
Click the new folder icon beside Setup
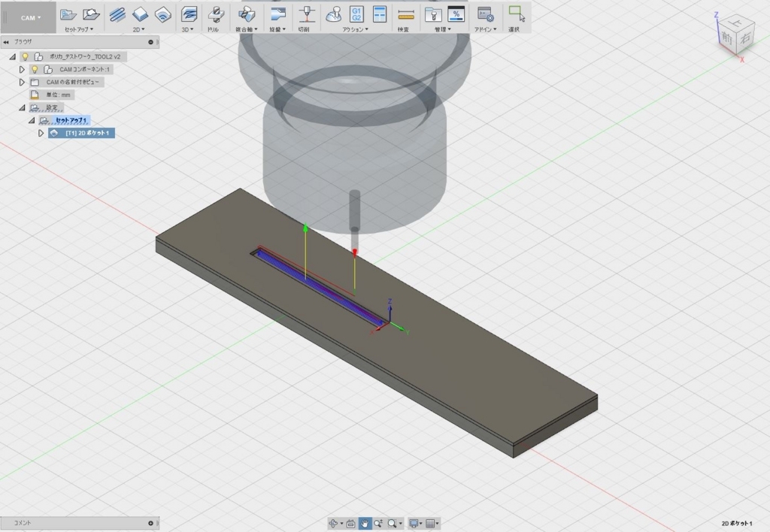[91, 14]
